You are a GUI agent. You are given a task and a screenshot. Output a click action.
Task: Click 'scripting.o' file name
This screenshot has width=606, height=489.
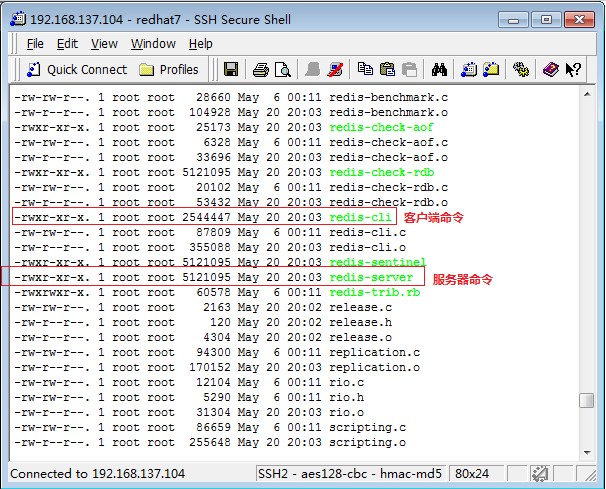click(x=368, y=442)
